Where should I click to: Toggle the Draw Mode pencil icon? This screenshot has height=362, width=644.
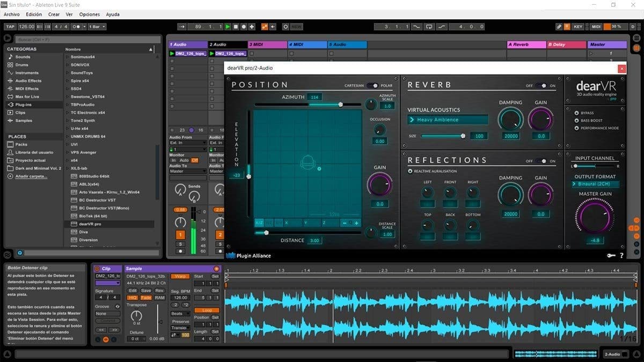559,26
